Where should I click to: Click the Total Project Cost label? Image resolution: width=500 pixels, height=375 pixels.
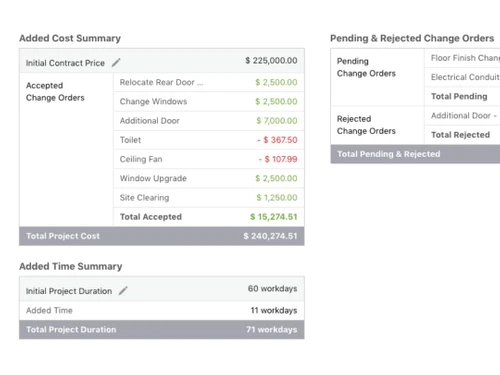coord(63,236)
